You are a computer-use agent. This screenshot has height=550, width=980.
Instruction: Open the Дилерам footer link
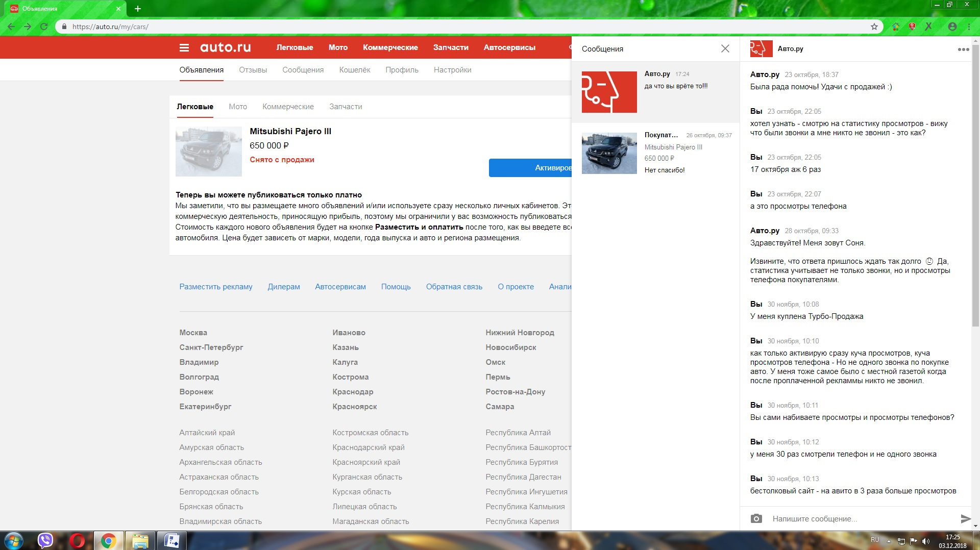tap(284, 287)
